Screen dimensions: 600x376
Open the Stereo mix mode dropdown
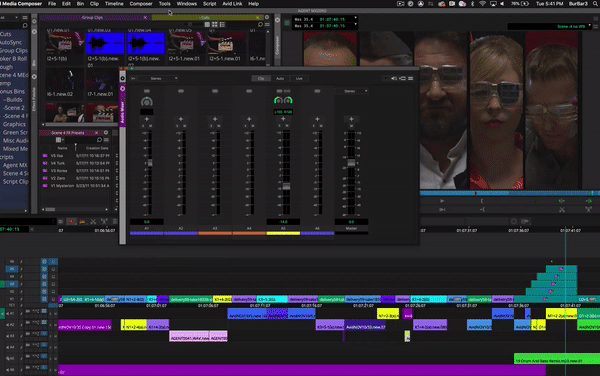coord(158,78)
